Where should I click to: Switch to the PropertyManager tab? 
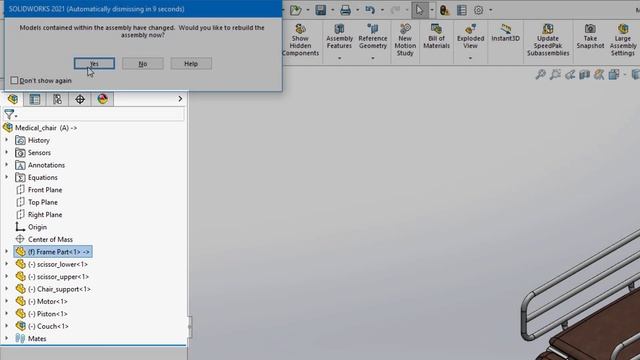tap(35, 99)
